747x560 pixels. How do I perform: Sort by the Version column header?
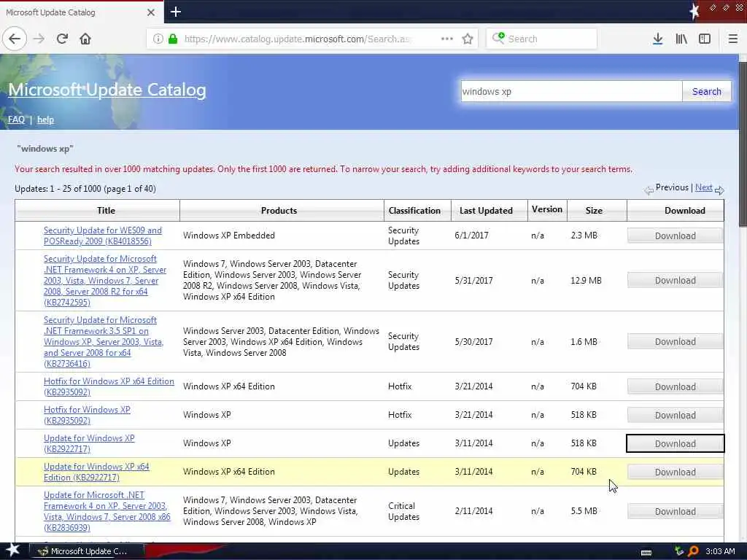tap(547, 209)
